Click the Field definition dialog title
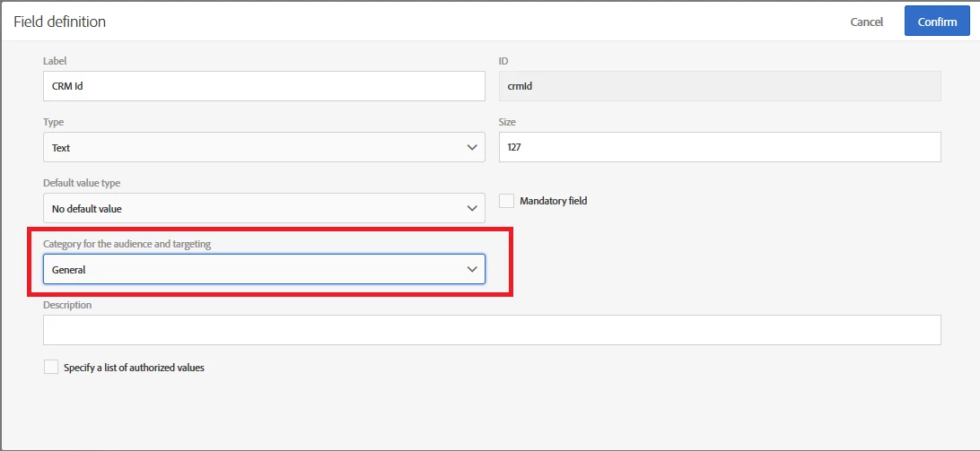 click(x=60, y=22)
